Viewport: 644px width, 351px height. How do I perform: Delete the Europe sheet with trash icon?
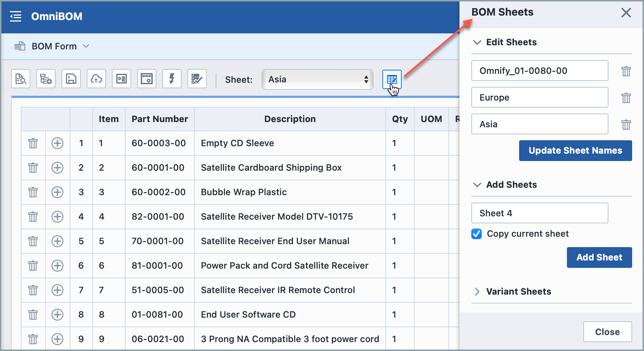(626, 98)
